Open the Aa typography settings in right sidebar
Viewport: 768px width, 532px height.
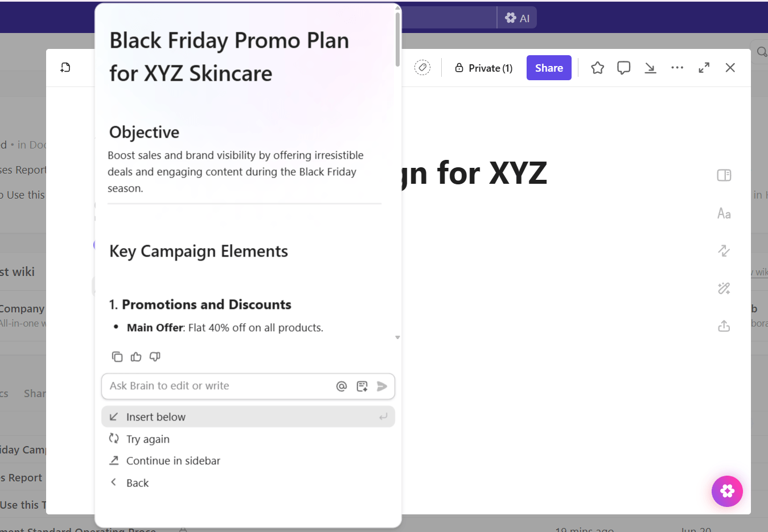(724, 213)
